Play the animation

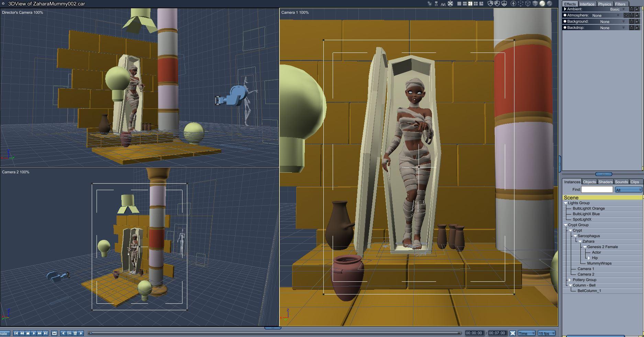tap(34, 333)
